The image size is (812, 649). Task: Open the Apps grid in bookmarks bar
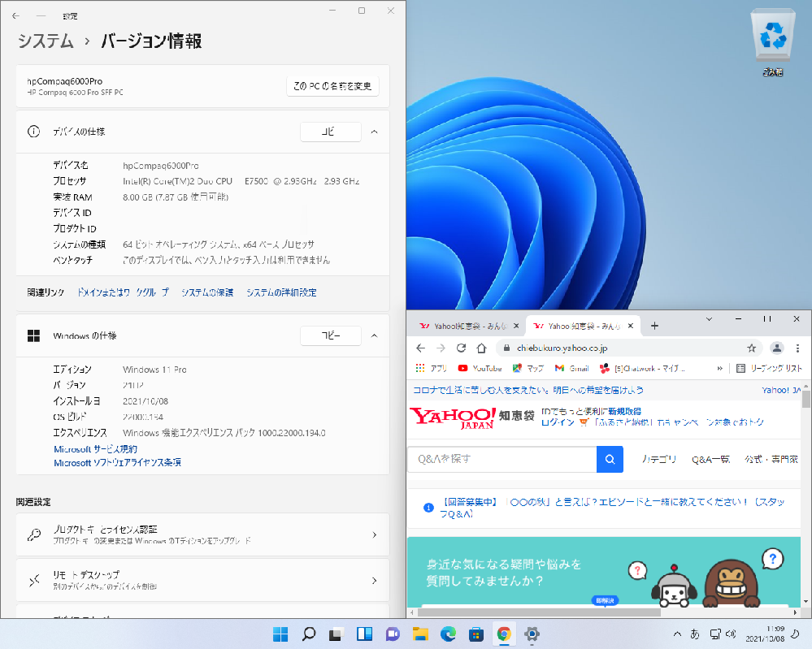[x=431, y=368]
